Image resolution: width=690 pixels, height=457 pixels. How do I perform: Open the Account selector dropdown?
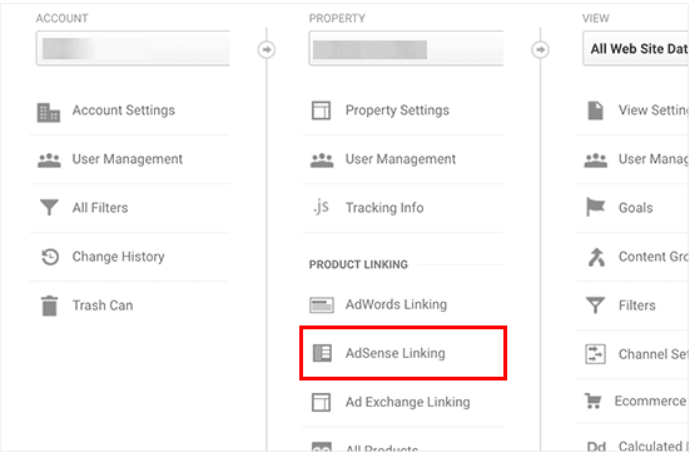tap(132, 48)
